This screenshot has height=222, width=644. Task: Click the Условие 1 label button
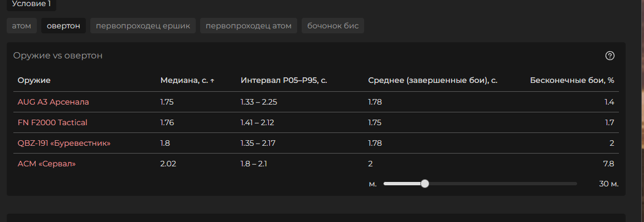click(31, 4)
